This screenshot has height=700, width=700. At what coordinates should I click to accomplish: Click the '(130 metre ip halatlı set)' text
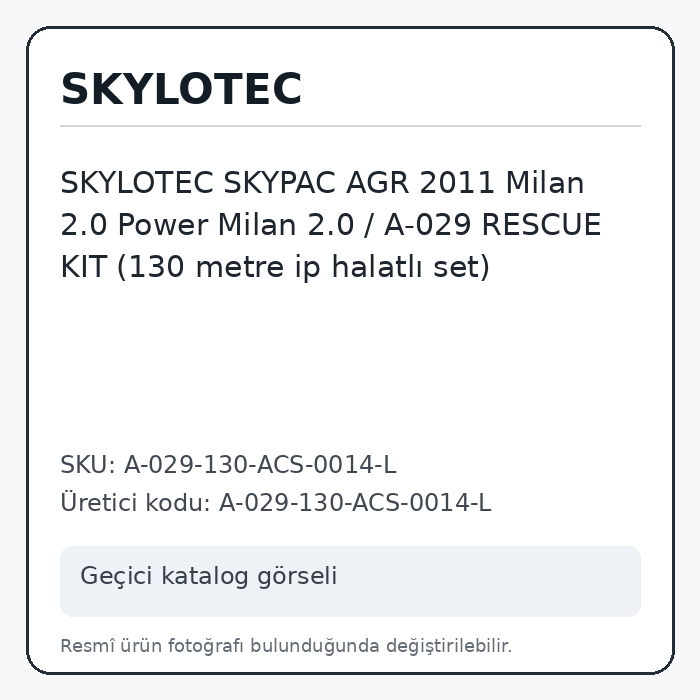tap(304, 267)
